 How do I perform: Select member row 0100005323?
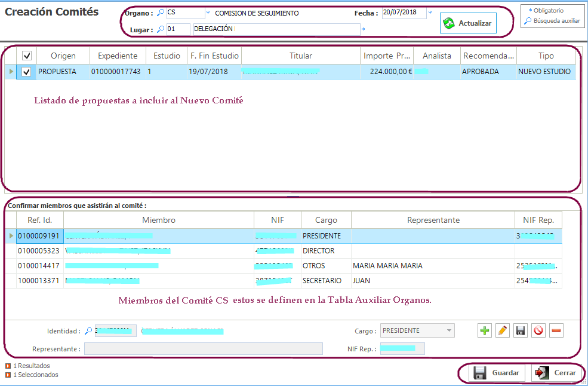point(284,251)
